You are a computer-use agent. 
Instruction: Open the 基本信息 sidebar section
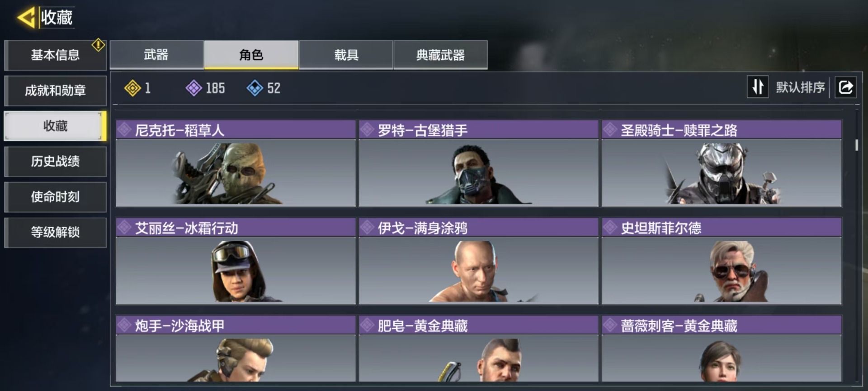(55, 55)
